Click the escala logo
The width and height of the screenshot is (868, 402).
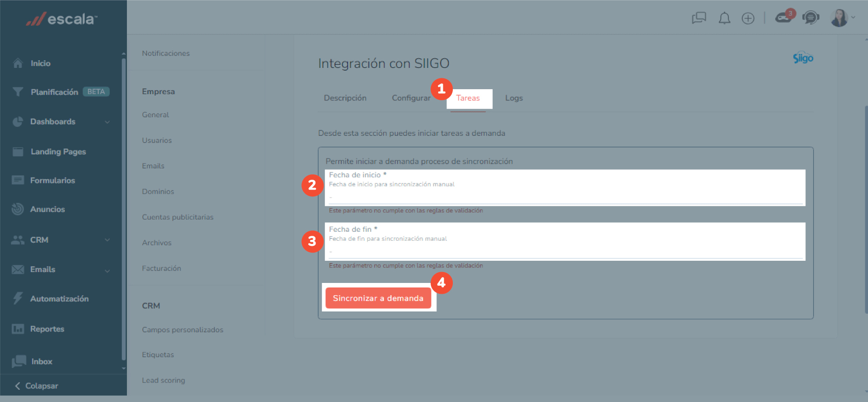point(62,19)
